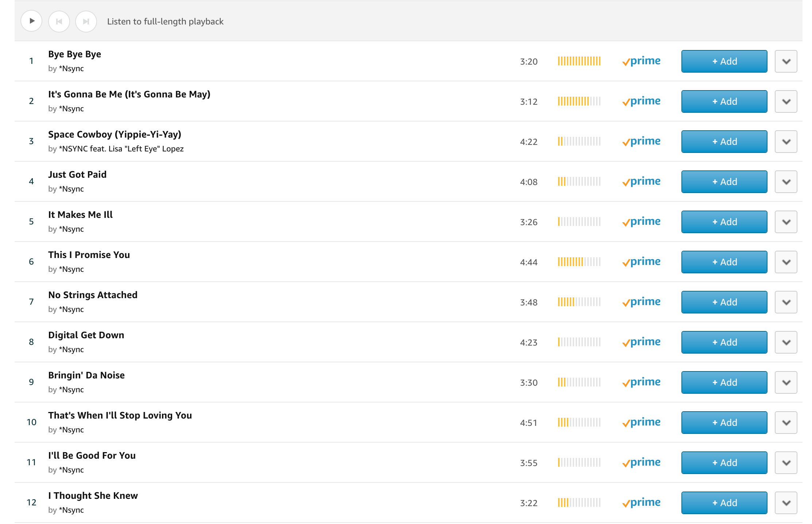Viewport: 812px width, 524px height.
Task: Open dropdown arrow for Space Cowboy
Action: [x=786, y=142]
